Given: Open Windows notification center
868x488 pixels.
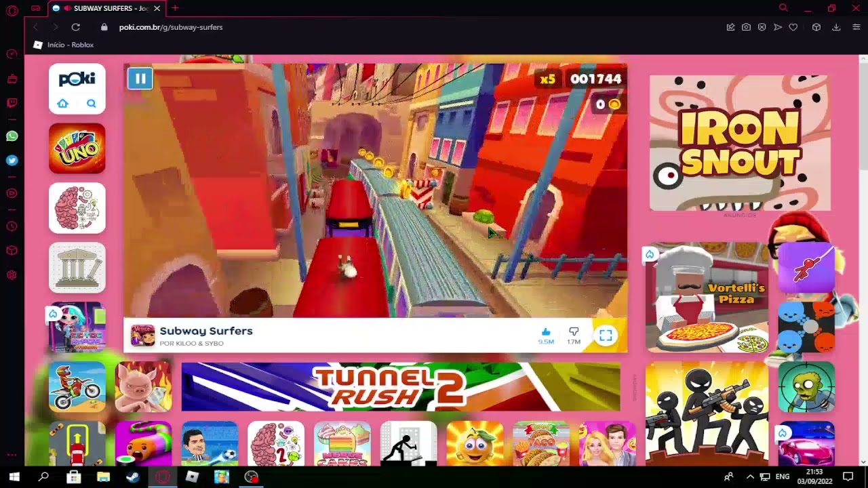Looking at the screenshot, I should pyautogui.click(x=848, y=476).
